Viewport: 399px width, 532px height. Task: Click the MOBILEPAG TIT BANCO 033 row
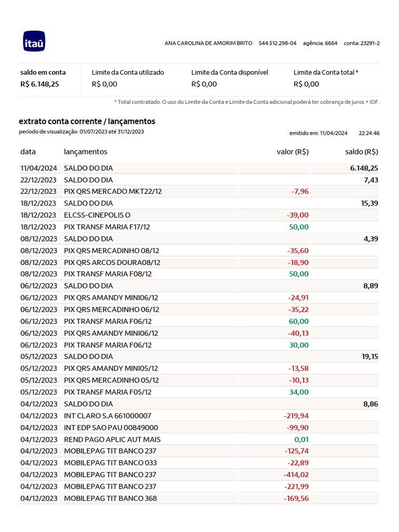(x=110, y=463)
